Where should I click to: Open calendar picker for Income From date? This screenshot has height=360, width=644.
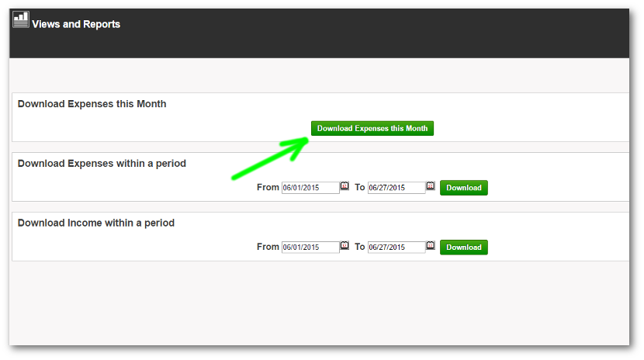click(x=345, y=246)
